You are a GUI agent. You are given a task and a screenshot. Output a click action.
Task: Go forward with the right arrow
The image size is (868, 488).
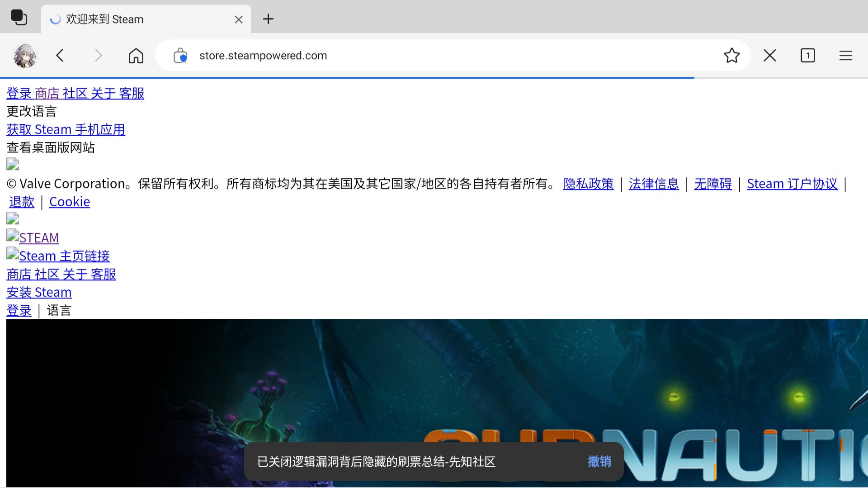(98, 56)
